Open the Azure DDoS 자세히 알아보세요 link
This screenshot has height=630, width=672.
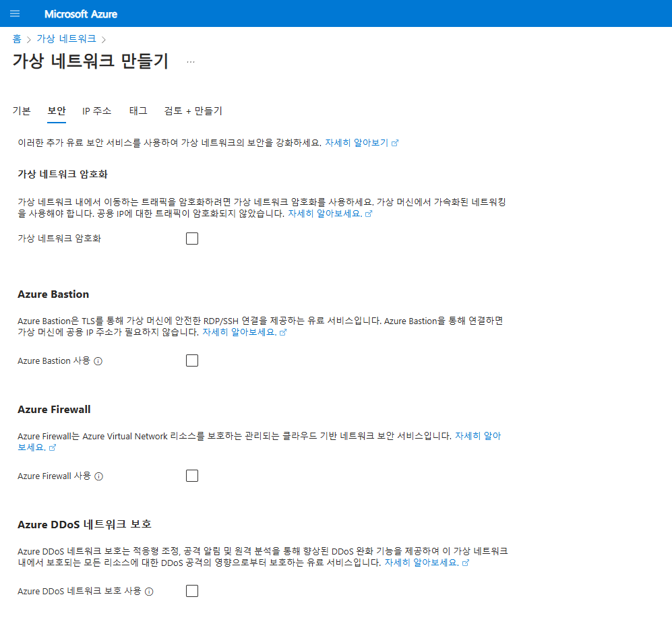(x=421, y=563)
